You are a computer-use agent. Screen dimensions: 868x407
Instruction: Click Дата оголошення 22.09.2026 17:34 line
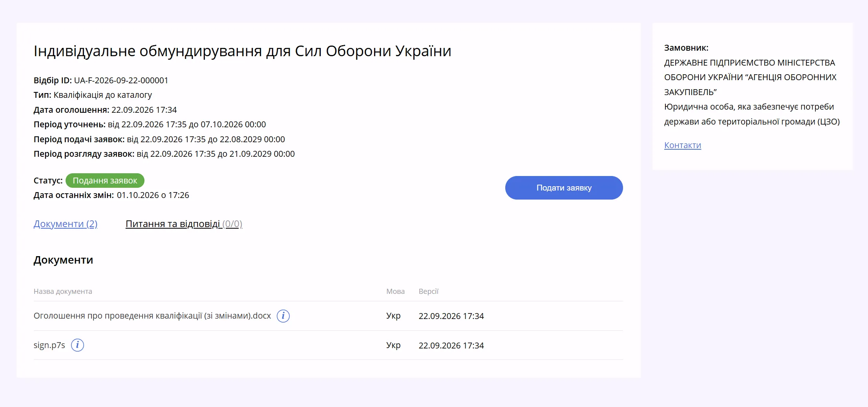(x=105, y=110)
